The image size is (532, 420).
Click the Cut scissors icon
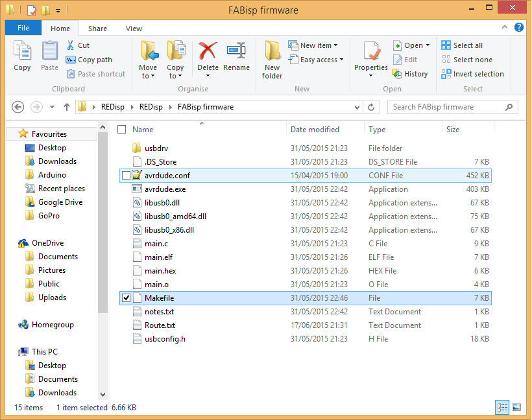coord(70,45)
